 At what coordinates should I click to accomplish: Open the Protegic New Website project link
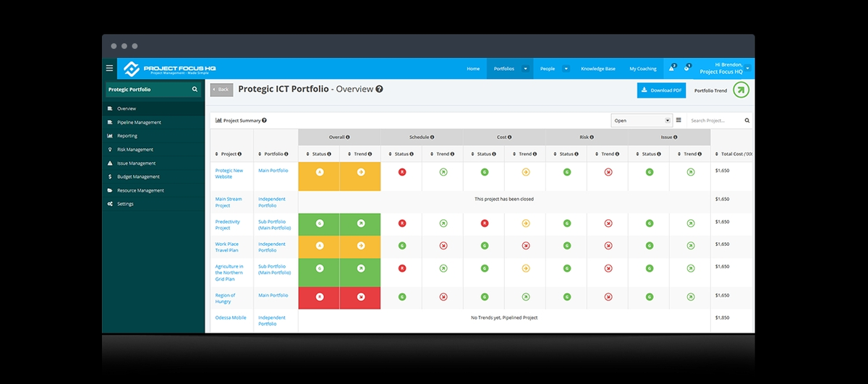pyautogui.click(x=229, y=174)
